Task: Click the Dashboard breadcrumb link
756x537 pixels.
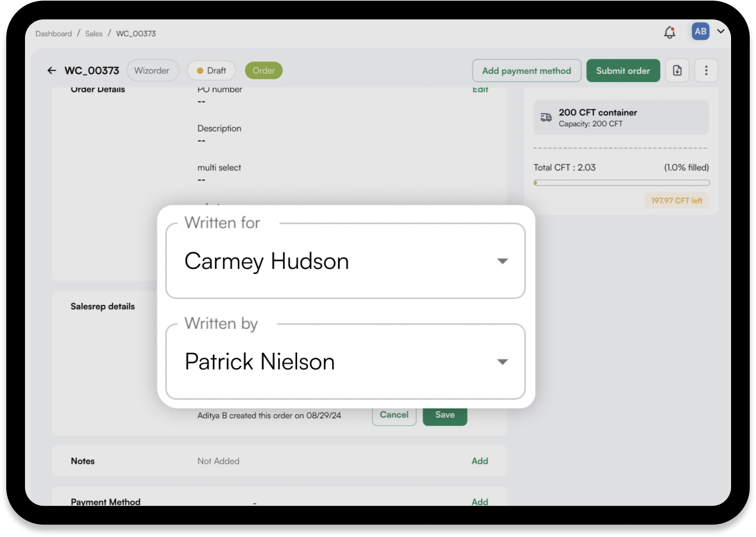Action: 53,34
